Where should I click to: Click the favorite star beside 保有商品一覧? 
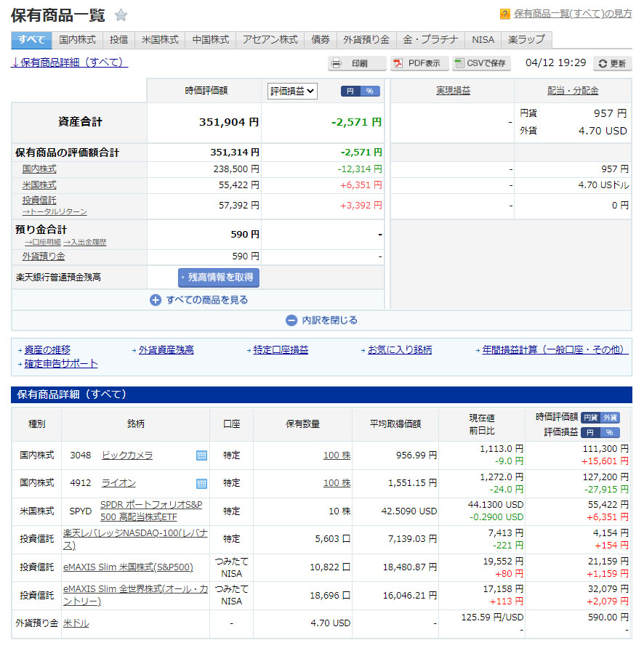click(121, 15)
